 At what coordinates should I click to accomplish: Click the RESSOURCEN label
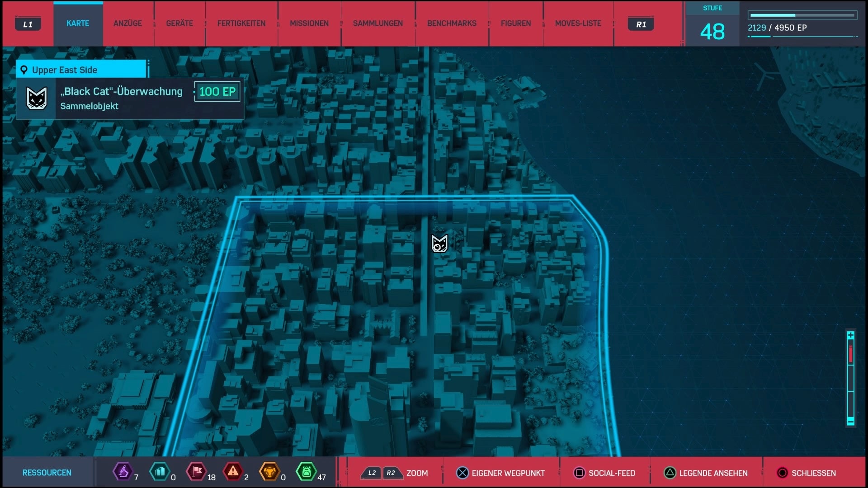coord(47,473)
